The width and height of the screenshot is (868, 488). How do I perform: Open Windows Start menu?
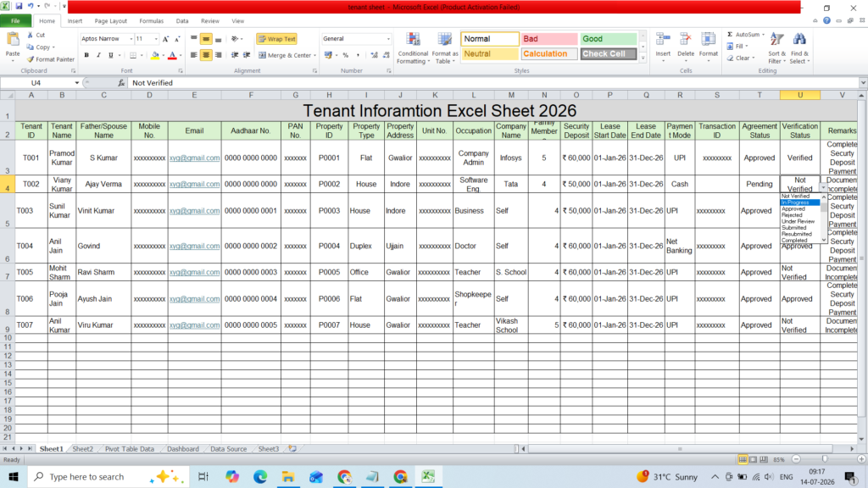pos(14,476)
